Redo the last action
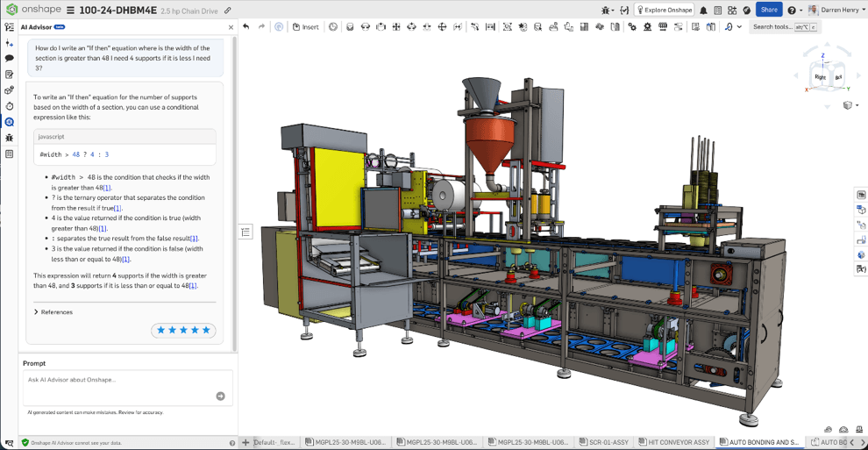This screenshot has width=868, height=450. [x=261, y=26]
